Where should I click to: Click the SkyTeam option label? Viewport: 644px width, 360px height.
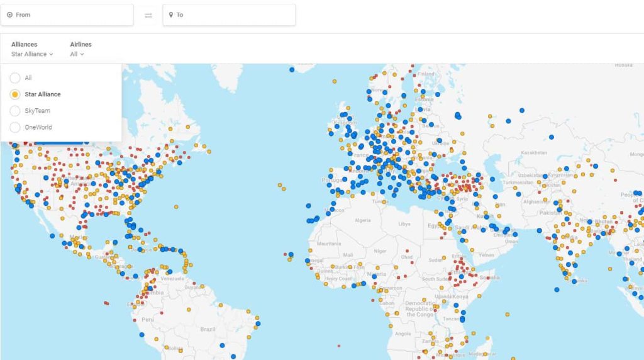point(37,111)
